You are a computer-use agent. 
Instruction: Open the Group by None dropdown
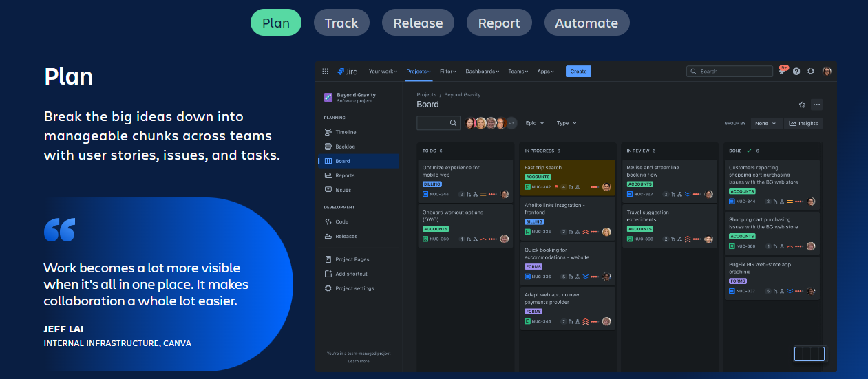[x=765, y=124]
